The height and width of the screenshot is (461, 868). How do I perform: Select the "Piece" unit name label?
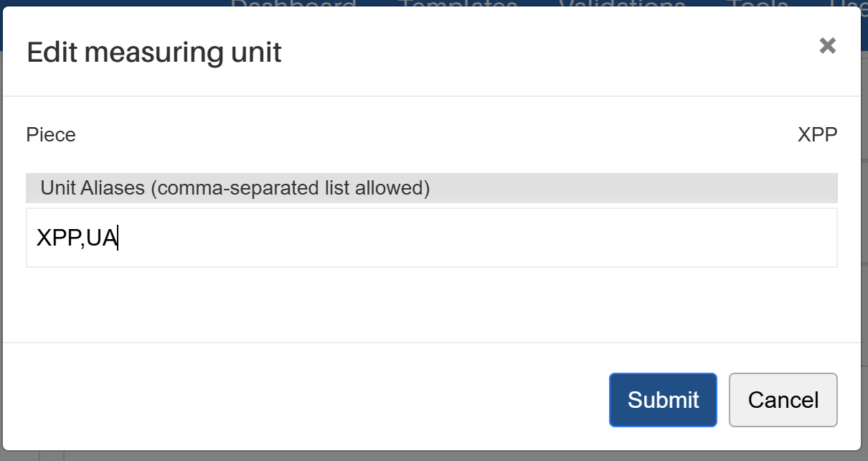point(51,135)
